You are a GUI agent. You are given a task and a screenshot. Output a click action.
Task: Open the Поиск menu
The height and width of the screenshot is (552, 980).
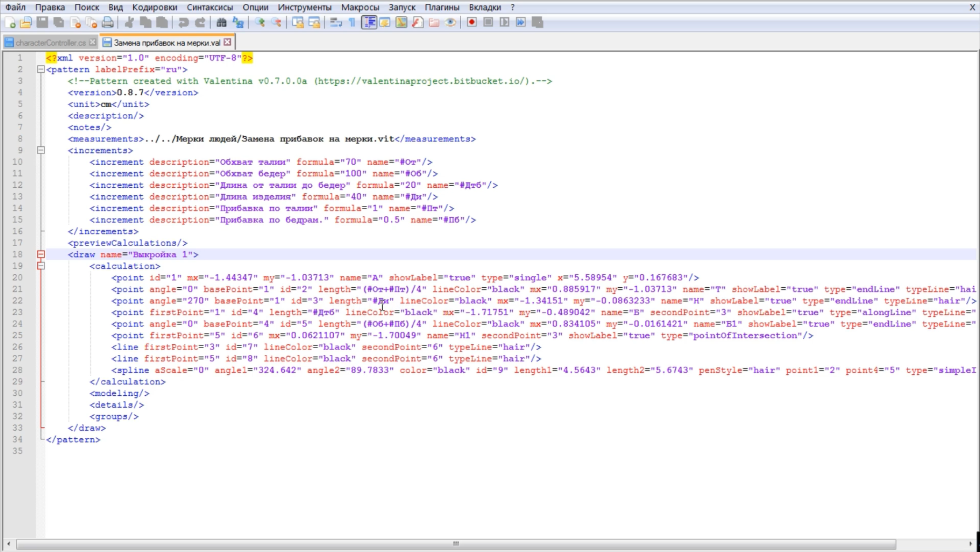point(87,7)
